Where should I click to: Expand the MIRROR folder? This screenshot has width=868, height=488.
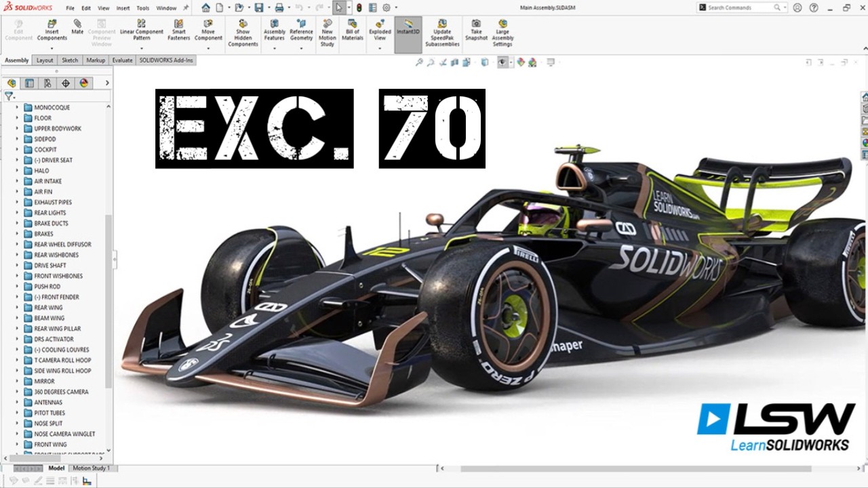coord(17,382)
